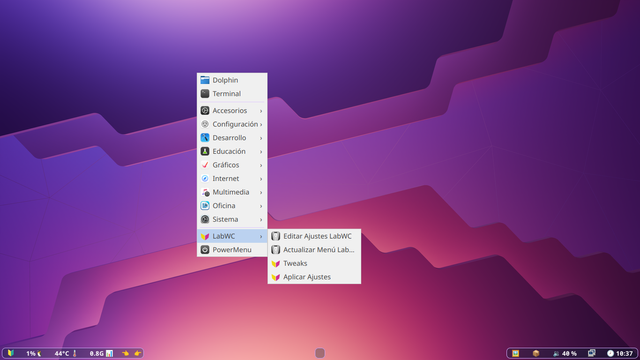Screen dimensions: 640x360
Task: Click the CPU usage 1% indicator
Action: 34,353
